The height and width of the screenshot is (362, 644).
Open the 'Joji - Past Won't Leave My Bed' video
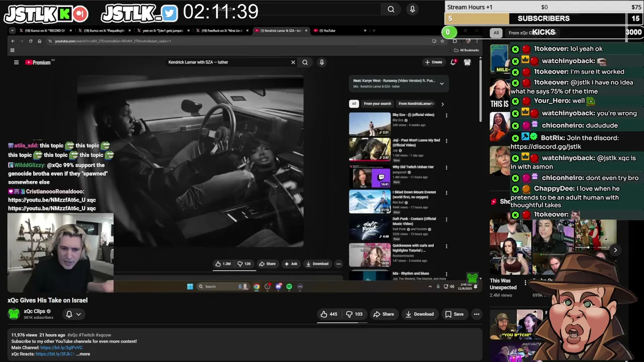tap(370, 150)
